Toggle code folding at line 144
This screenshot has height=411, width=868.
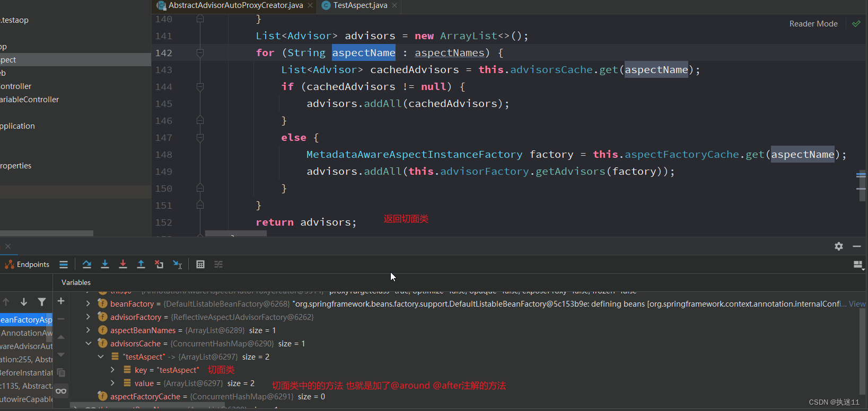pos(200,87)
